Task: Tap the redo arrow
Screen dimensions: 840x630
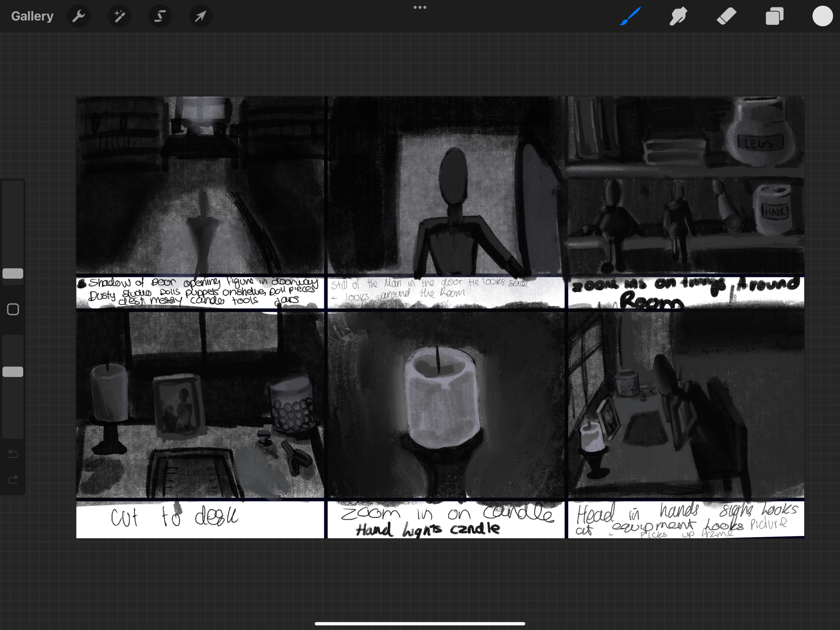Action: tap(13, 479)
